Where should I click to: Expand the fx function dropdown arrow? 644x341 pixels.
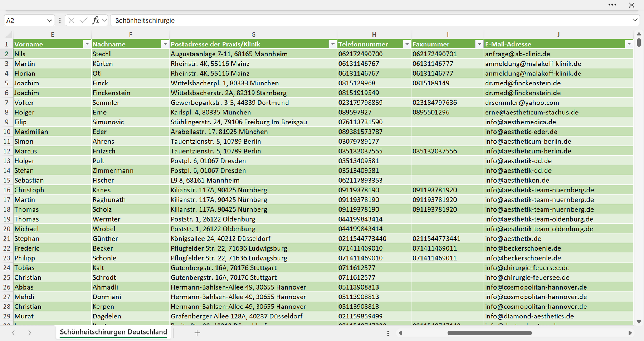tap(104, 20)
